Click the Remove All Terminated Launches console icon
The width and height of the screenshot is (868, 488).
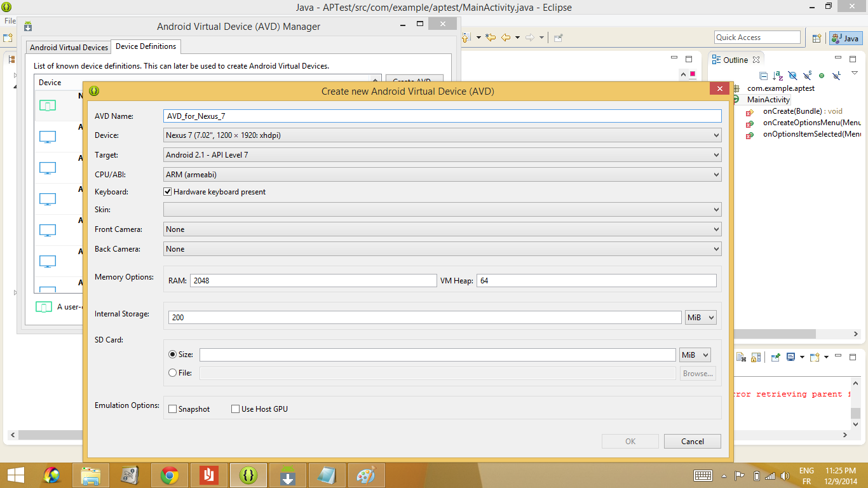coord(741,357)
